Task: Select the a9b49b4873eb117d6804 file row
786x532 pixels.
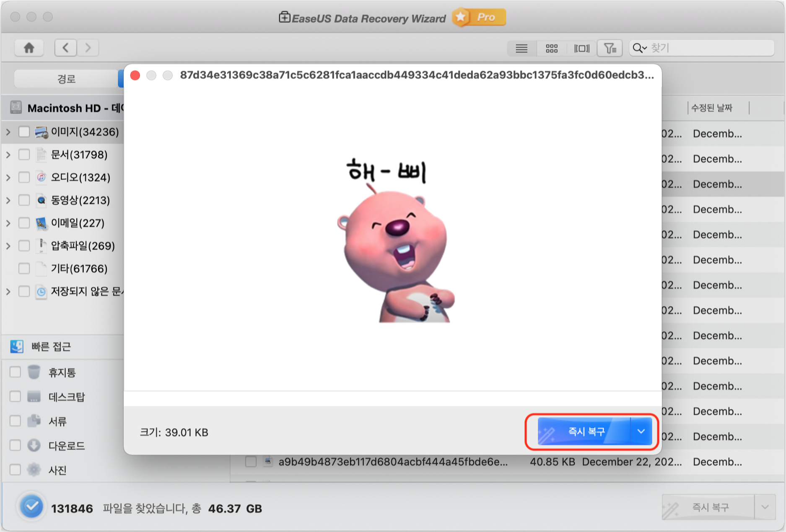Action: 507,462
